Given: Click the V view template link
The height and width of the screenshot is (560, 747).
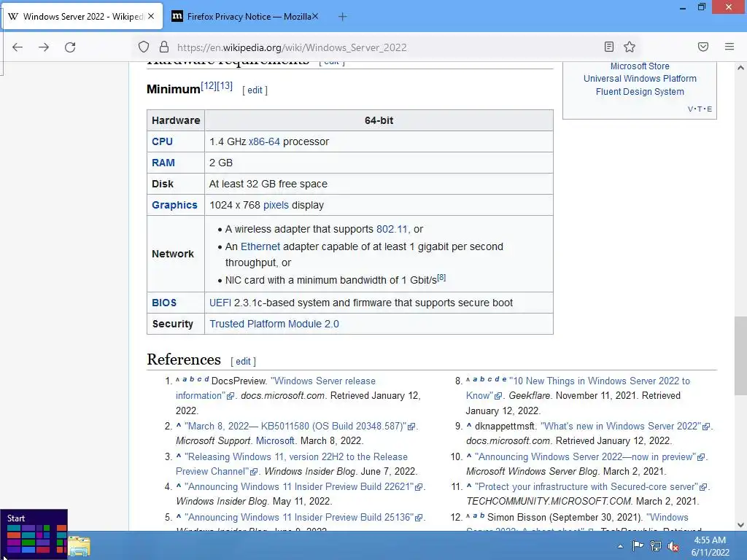Looking at the screenshot, I should [x=691, y=109].
